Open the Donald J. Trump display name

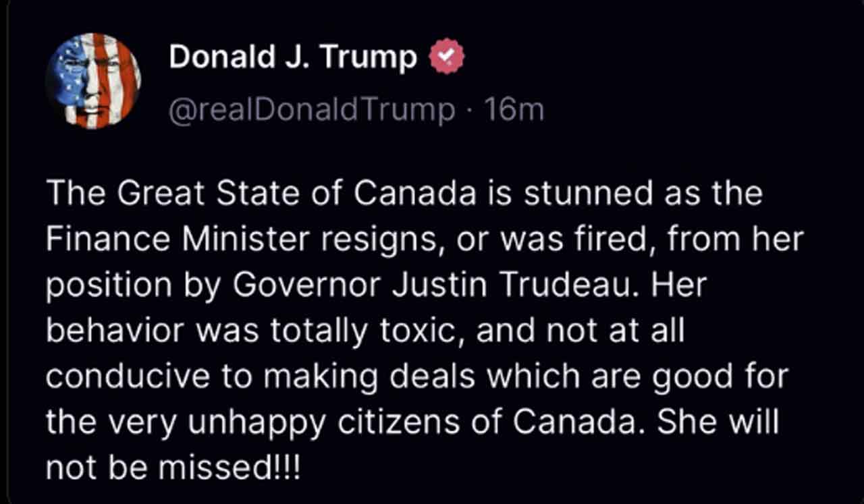293,57
